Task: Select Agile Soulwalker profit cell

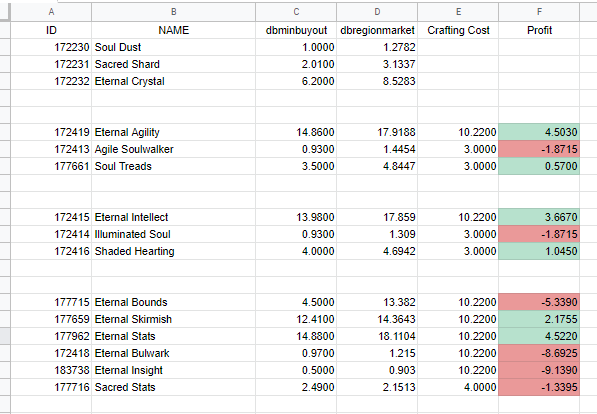Action: (x=539, y=149)
